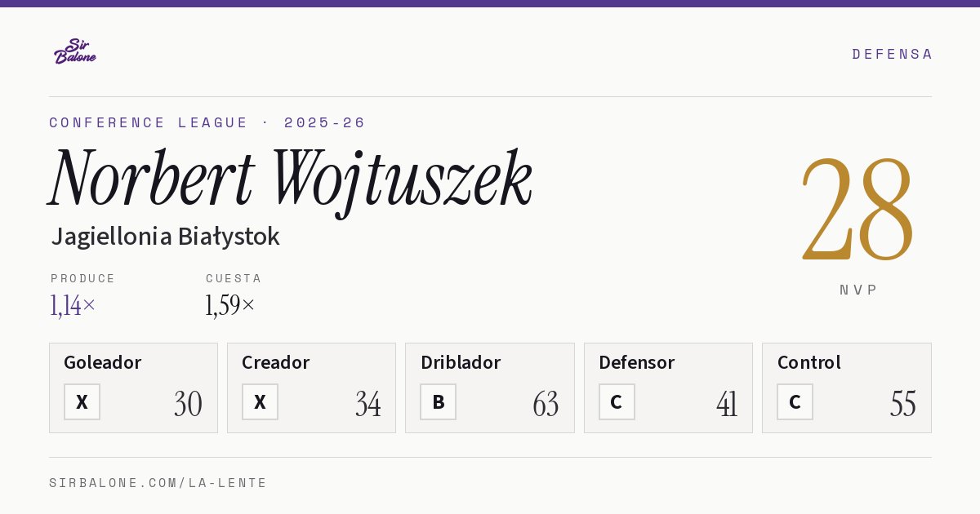Viewport: 980px width, 514px height.
Task: Select the Defensor score 41
Action: [727, 404]
